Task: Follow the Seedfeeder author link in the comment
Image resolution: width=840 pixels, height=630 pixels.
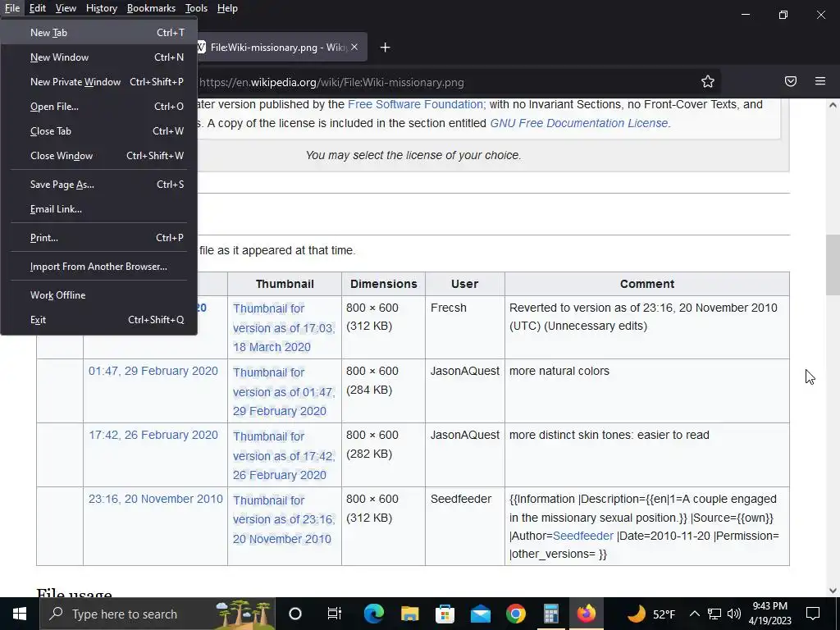Action: tap(583, 536)
